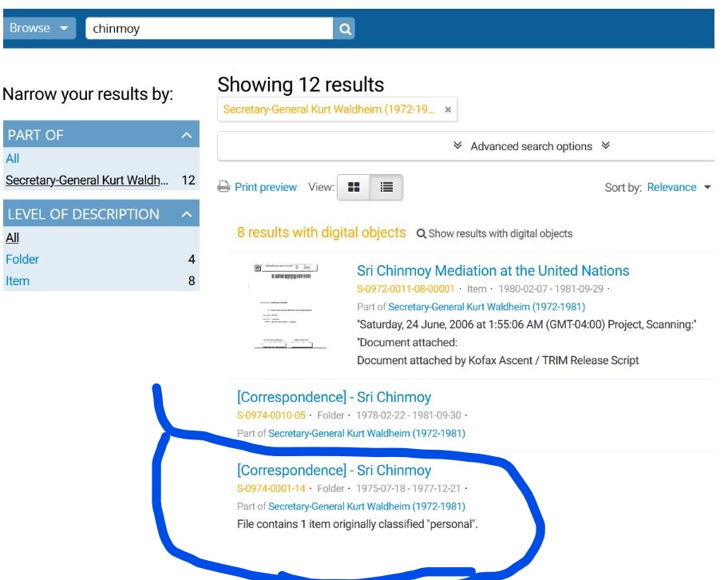This screenshot has width=728, height=580.
Task: Click the 'Narrow your results by:' heading
Action: click(88, 94)
